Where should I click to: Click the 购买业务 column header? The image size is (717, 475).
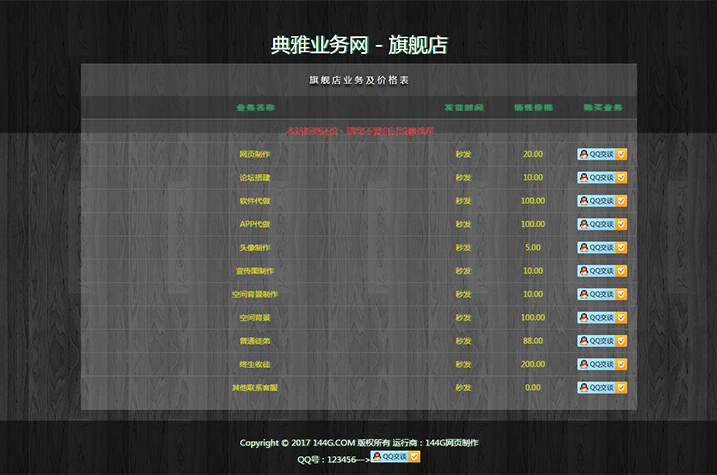point(602,107)
